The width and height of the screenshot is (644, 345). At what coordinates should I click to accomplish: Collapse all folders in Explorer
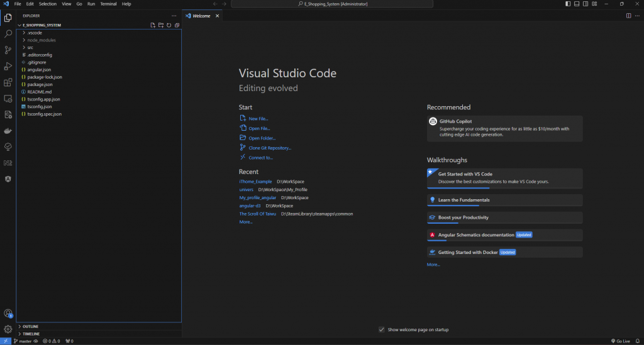[x=177, y=25]
